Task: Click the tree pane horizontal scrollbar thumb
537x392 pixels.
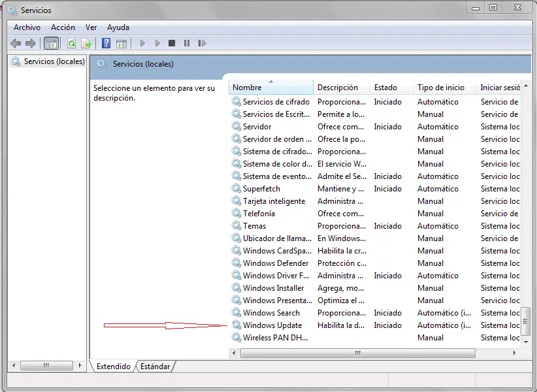Action: tap(46, 365)
